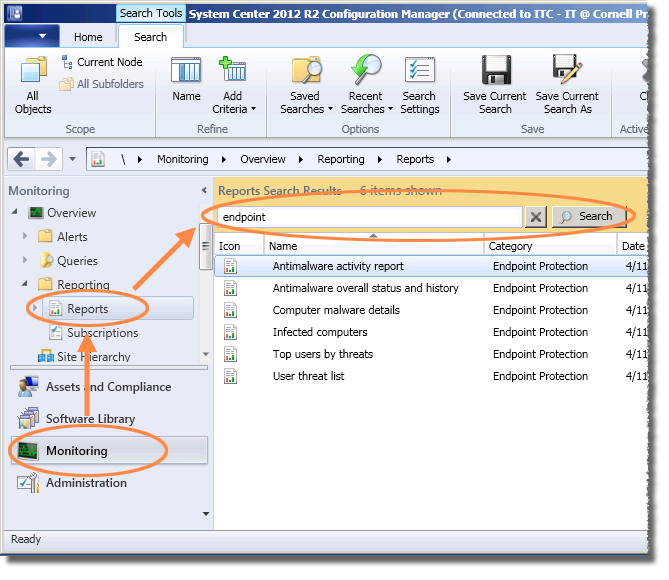
Task: Open the workspace options arrow below Administration
Action: pos(206,514)
